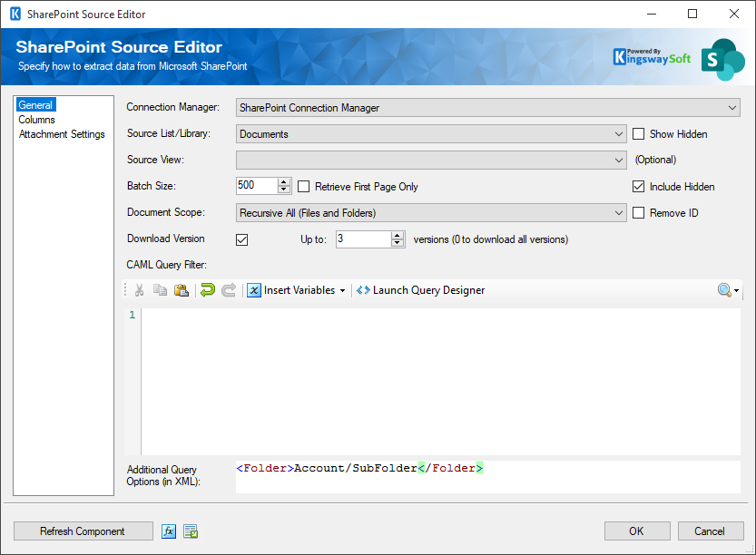Viewport: 756px width, 555px height.
Task: Expand the Find magnifier dropdown arrow
Action: (736, 291)
